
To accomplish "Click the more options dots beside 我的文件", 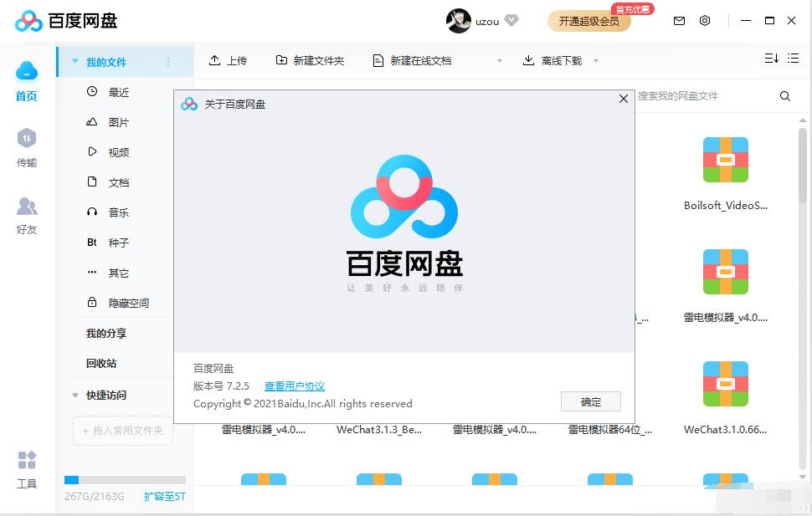I will (168, 62).
